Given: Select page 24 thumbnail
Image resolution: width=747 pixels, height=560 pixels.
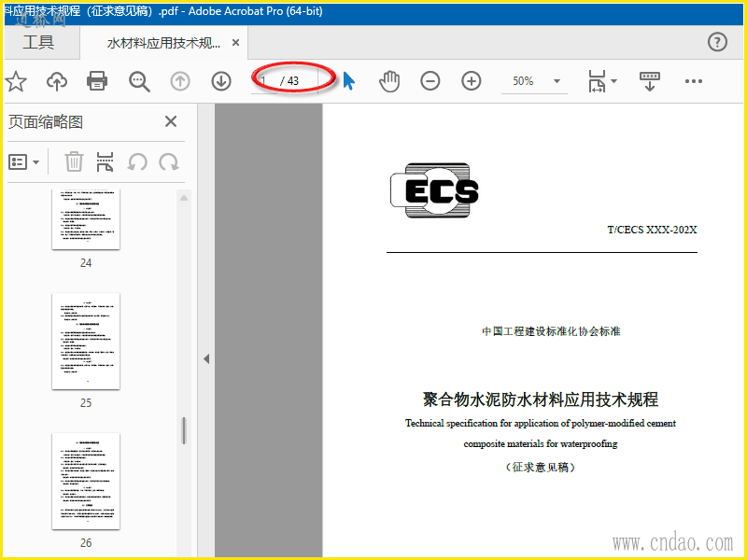Looking at the screenshot, I should tap(86, 219).
